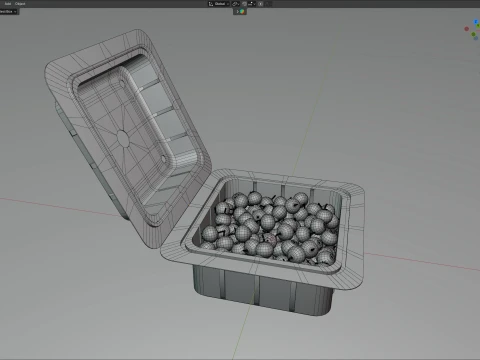Click the dim blue negative Z axis gizmo dot
The width and height of the screenshot is (480, 360).
pyautogui.click(x=476, y=38)
